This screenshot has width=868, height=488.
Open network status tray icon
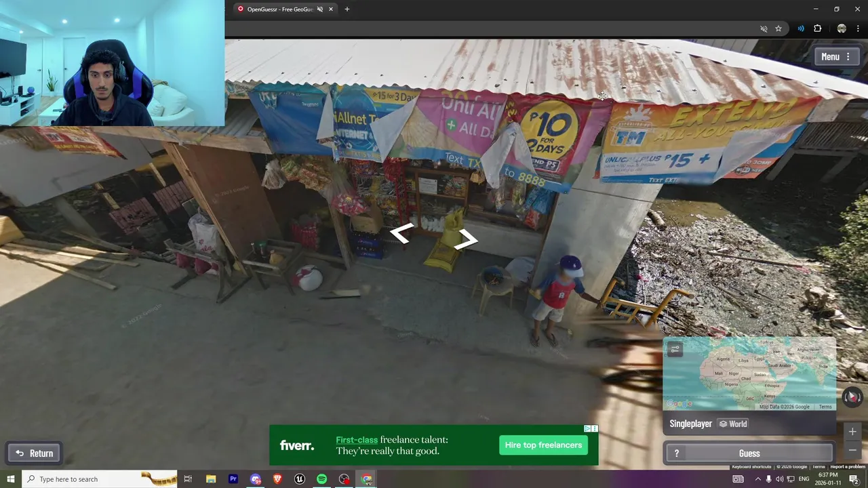pyautogui.click(x=789, y=479)
